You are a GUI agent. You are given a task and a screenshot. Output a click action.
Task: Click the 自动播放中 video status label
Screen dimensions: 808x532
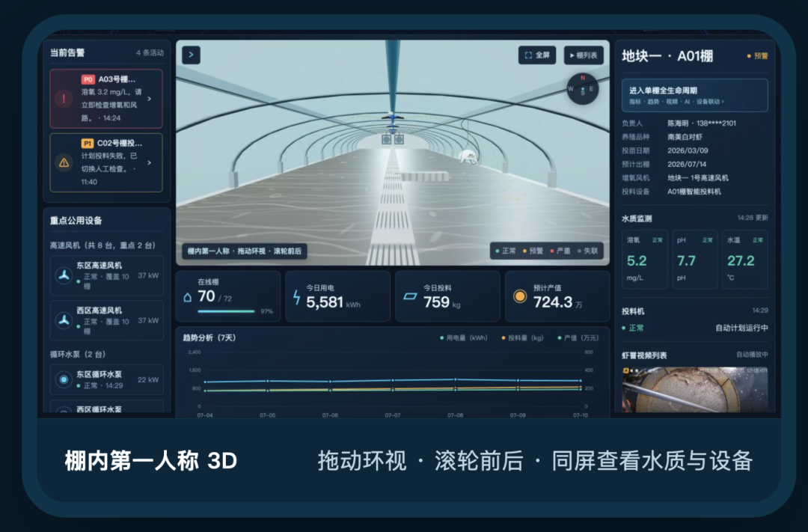(752, 355)
